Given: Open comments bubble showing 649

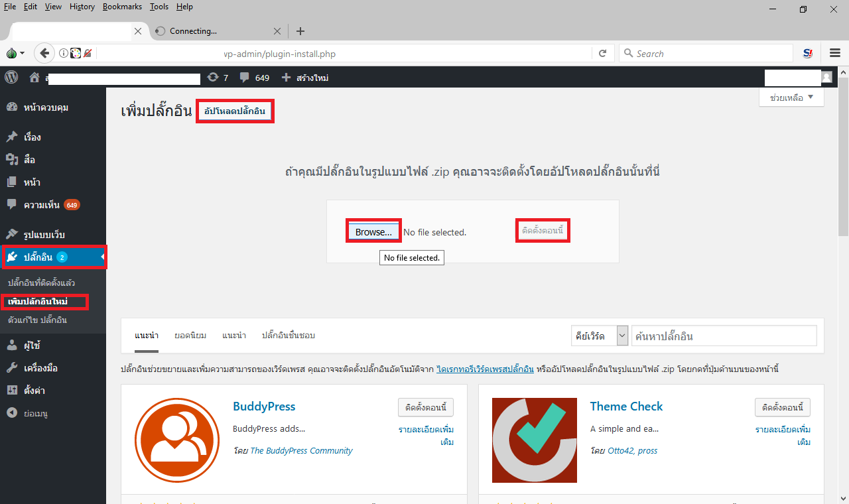Looking at the screenshot, I should pos(255,78).
